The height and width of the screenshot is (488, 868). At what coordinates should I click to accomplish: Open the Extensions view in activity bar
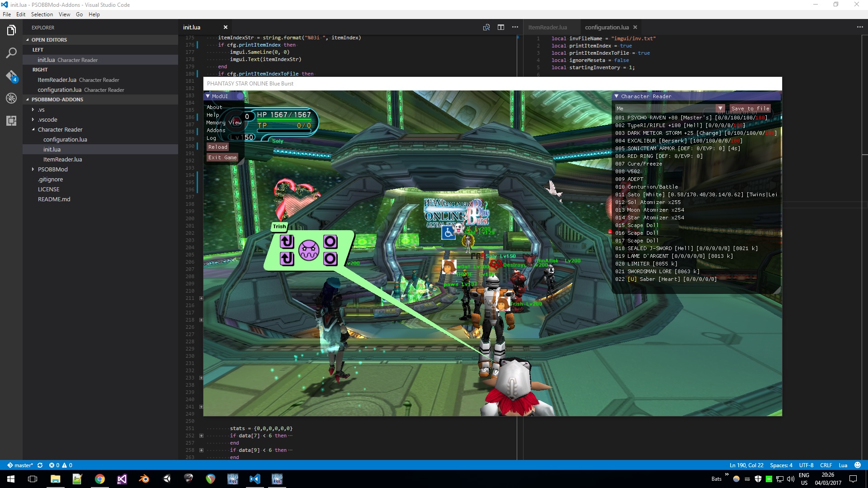[x=11, y=121]
